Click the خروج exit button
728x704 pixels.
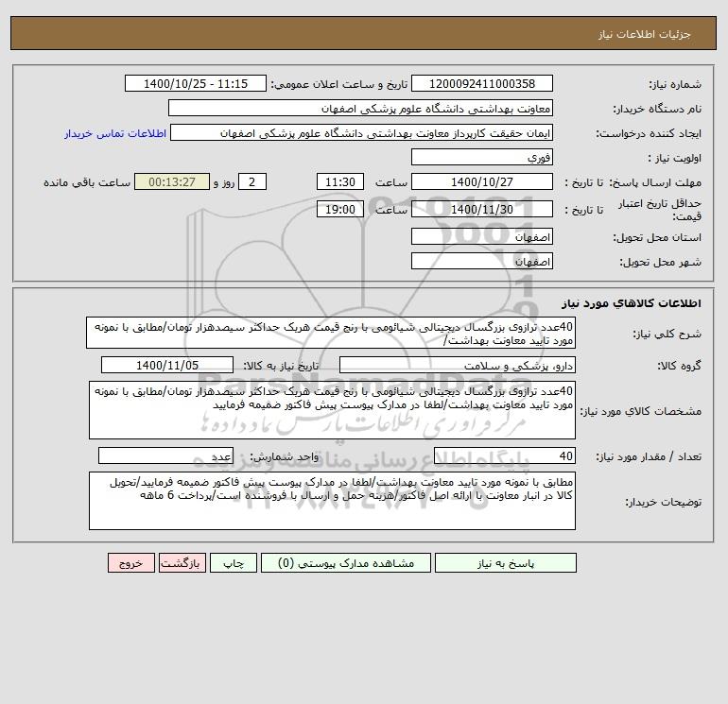(x=130, y=563)
